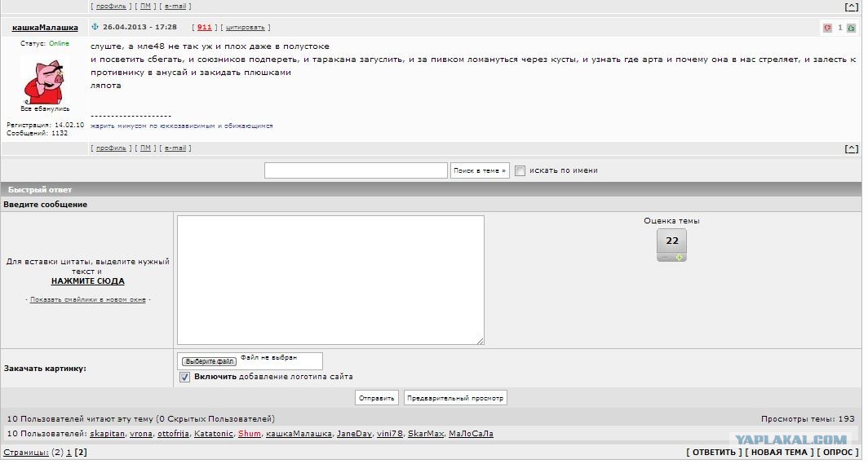The image size is (868, 464).
Task: Open 'ПМ' under кашкаМалашка's post
Action: click(x=146, y=149)
